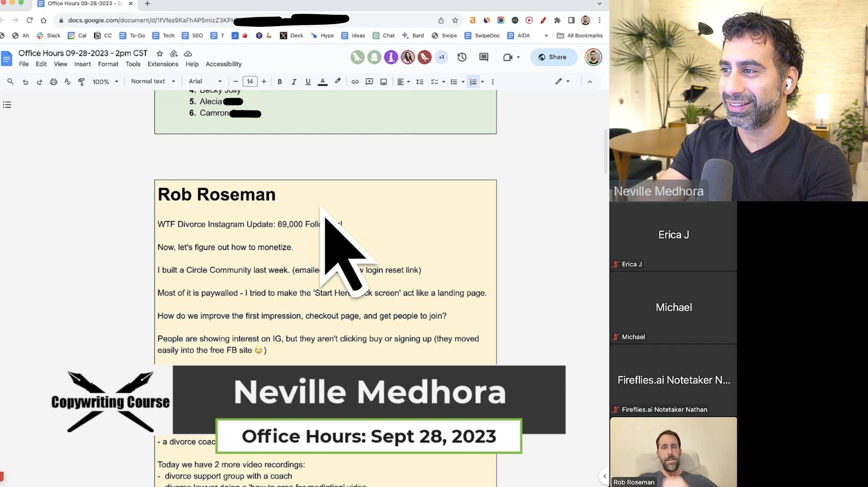Open the text color picker
868x487 pixels.
(x=322, y=82)
